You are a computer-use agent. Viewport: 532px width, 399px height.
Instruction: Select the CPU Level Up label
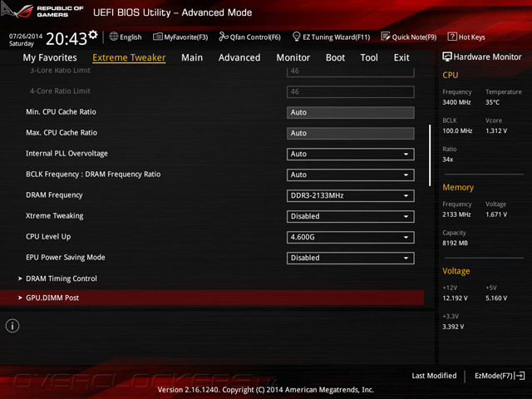click(x=48, y=236)
